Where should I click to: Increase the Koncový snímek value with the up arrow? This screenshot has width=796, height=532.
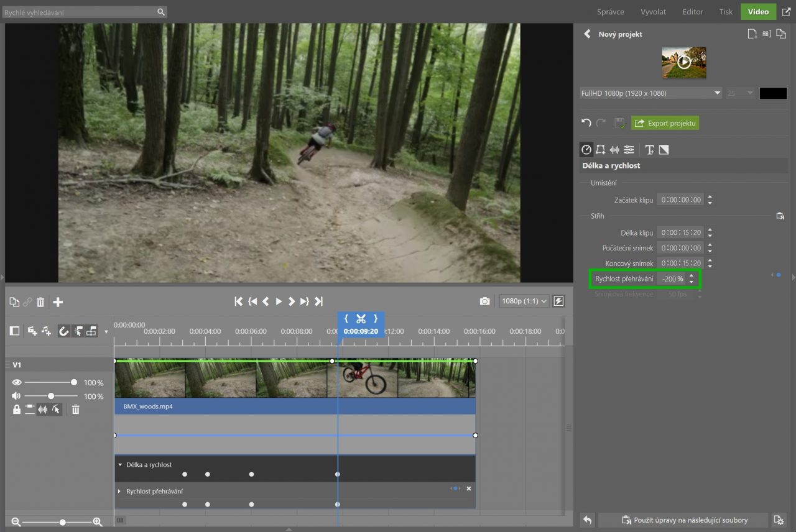pos(710,260)
